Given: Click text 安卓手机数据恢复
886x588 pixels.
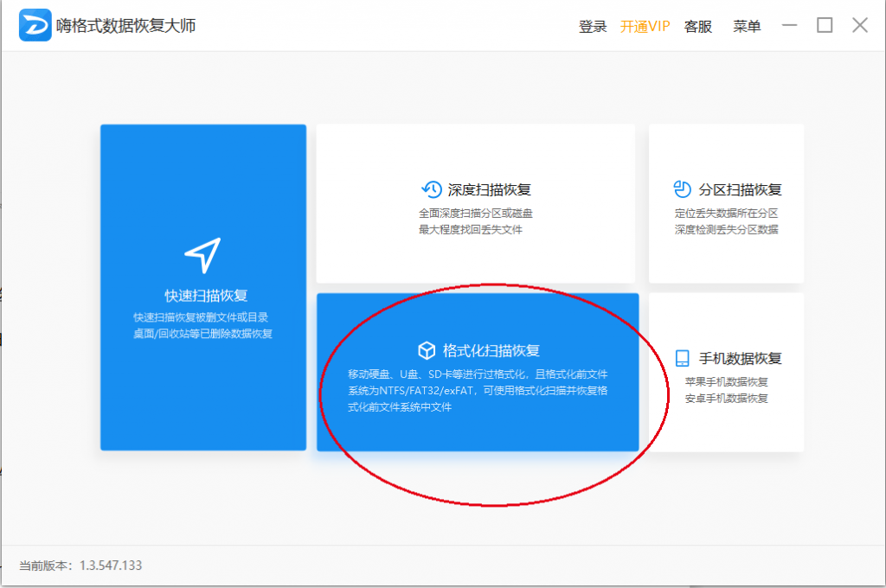Looking at the screenshot, I should pyautogui.click(x=726, y=399).
